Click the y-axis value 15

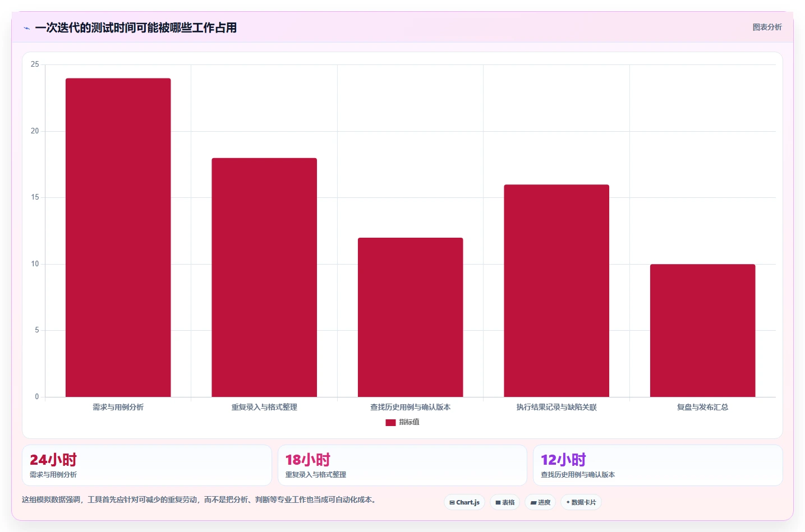tap(35, 197)
